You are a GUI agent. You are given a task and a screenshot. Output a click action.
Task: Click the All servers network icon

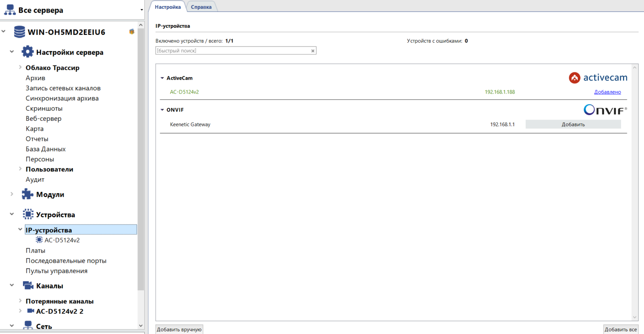(10, 10)
